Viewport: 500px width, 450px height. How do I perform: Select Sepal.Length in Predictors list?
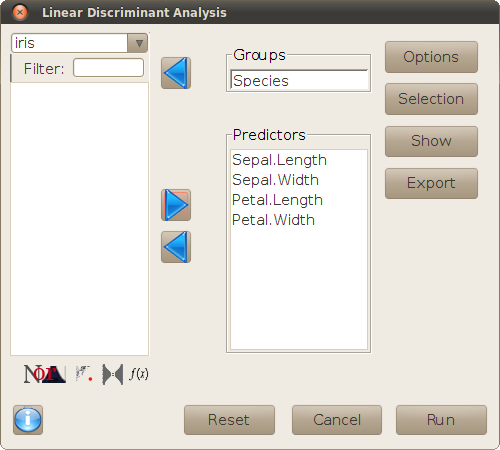click(279, 160)
